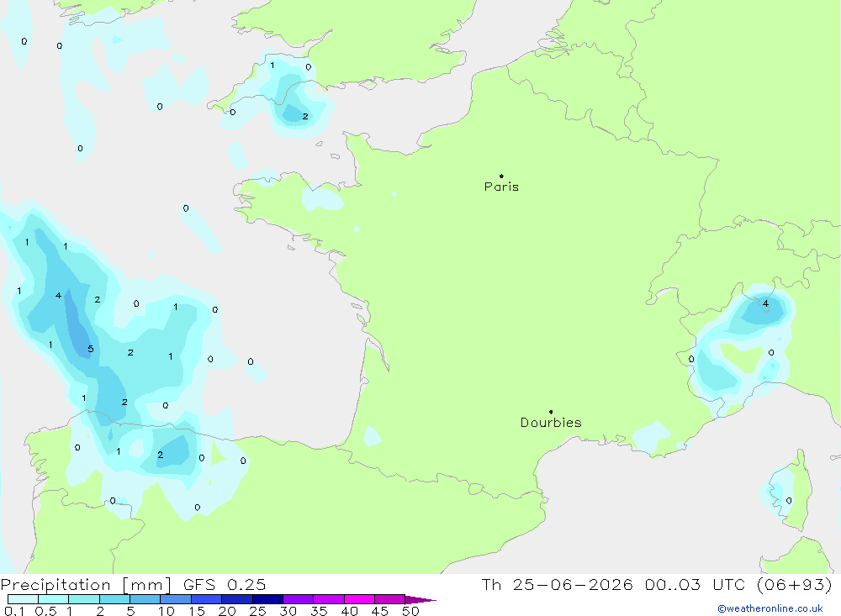Pick the legend swatch between 20 and 25

pyautogui.click(x=236, y=599)
